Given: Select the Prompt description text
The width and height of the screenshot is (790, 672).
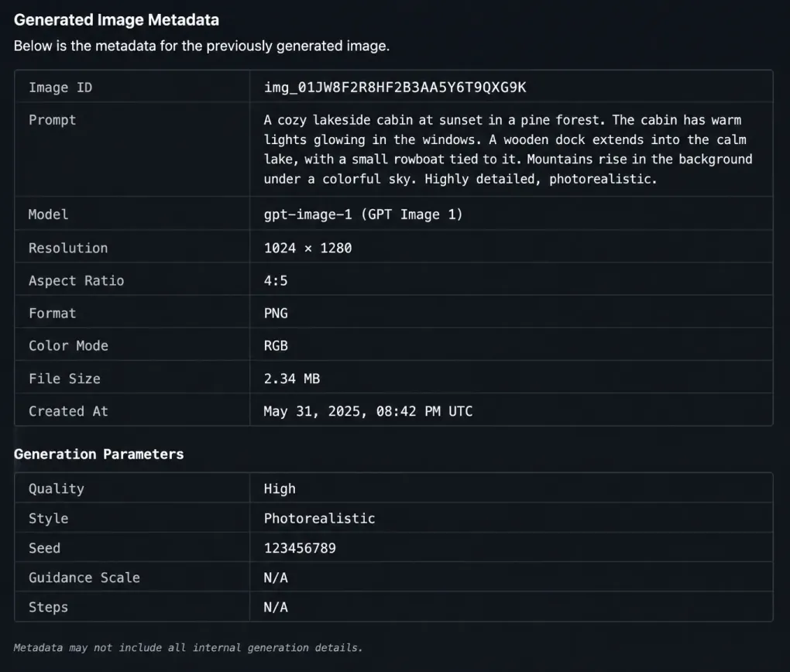Looking at the screenshot, I should 508,149.
